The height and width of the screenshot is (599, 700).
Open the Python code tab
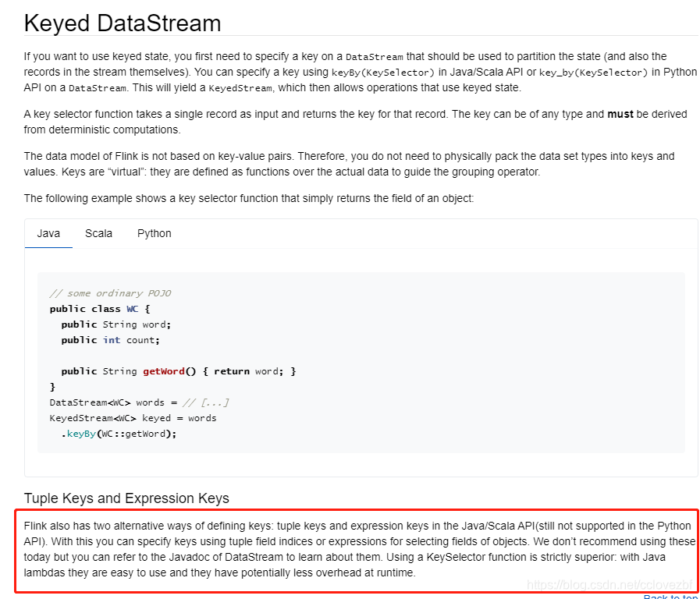[154, 233]
